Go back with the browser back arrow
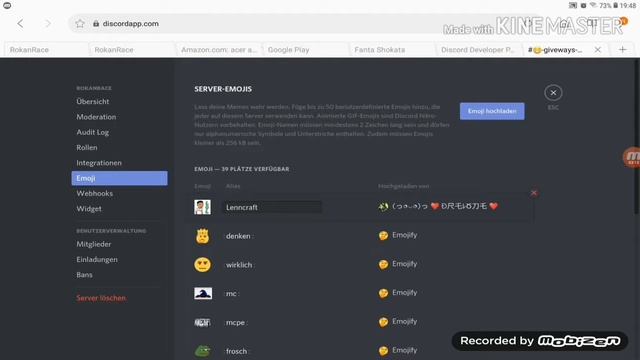640x360 pixels. 20,24
